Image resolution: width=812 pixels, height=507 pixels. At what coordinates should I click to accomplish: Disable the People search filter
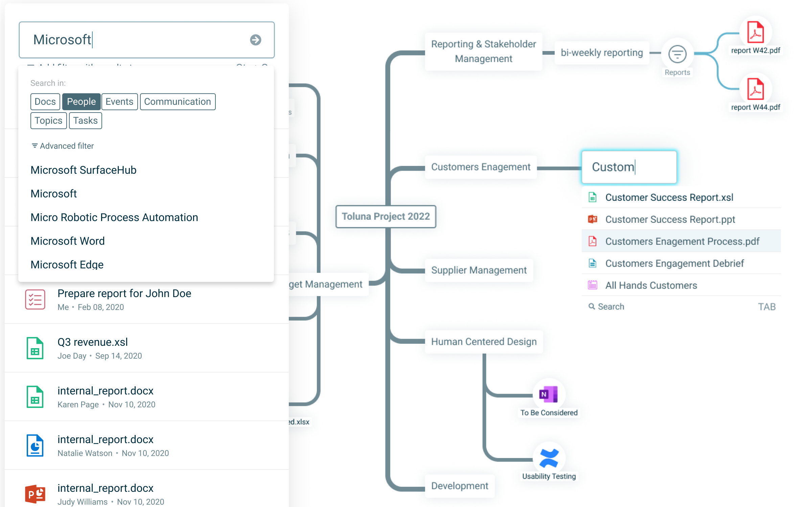pyautogui.click(x=81, y=101)
